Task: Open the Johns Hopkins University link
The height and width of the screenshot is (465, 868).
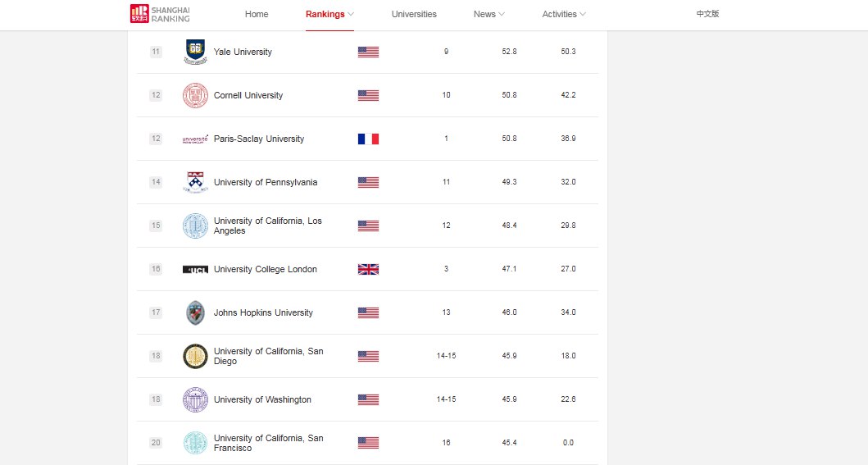Action: click(263, 312)
